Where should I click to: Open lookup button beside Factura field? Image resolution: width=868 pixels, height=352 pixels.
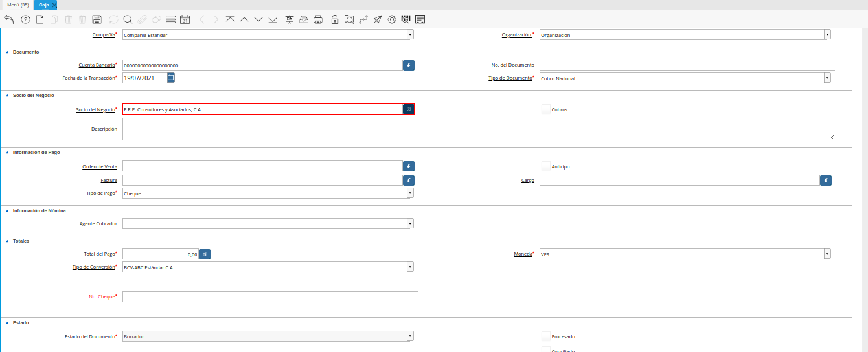tap(409, 181)
